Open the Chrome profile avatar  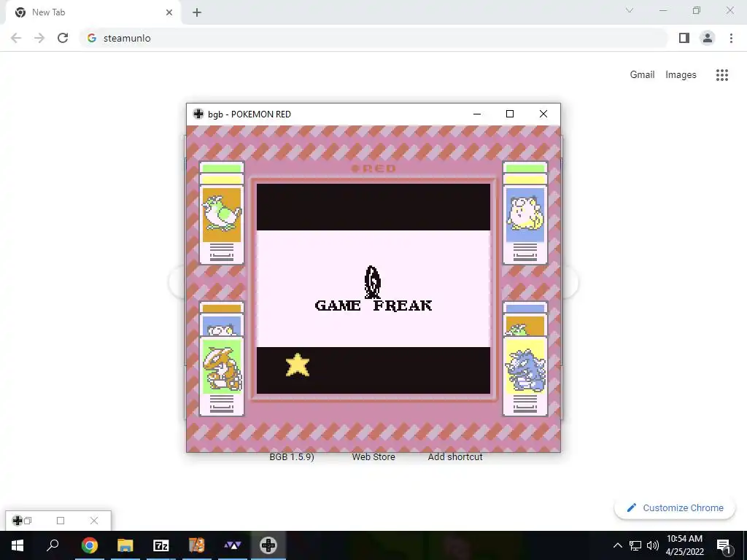point(708,38)
